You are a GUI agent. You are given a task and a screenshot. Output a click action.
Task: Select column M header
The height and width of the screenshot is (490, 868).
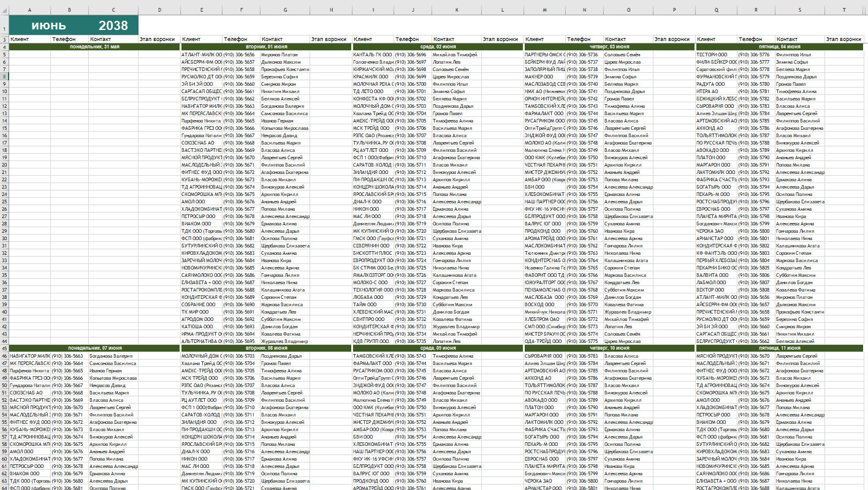[x=544, y=10]
